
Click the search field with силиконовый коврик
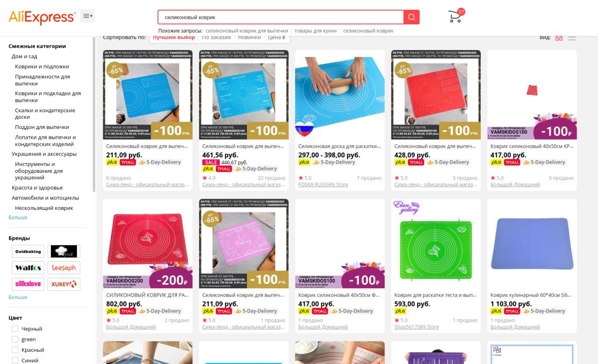(281, 17)
